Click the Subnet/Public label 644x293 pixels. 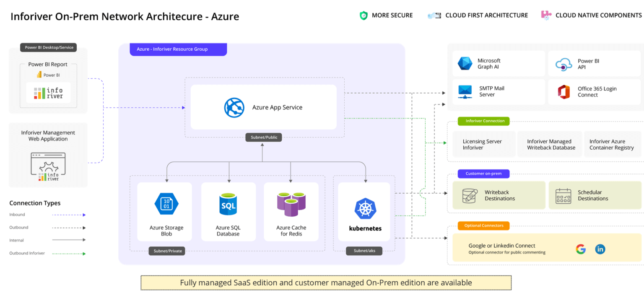click(263, 137)
